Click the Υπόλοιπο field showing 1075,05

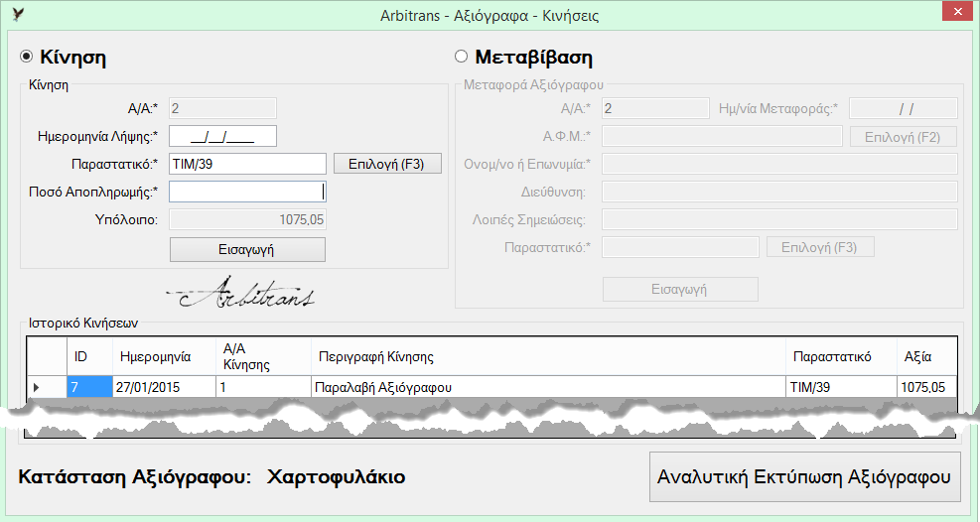click(x=247, y=219)
